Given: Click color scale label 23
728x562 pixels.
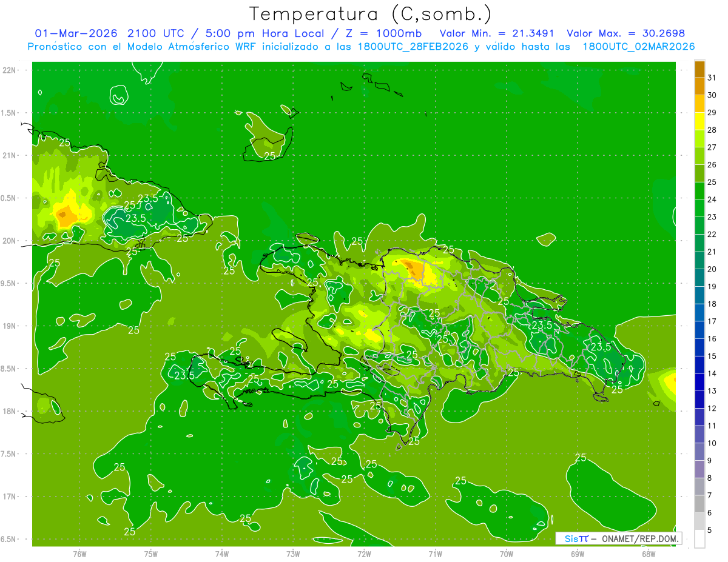Looking at the screenshot, I should click(712, 217).
